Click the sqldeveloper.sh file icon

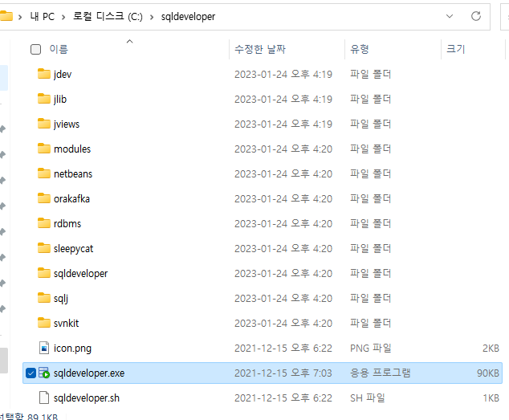[x=44, y=398]
